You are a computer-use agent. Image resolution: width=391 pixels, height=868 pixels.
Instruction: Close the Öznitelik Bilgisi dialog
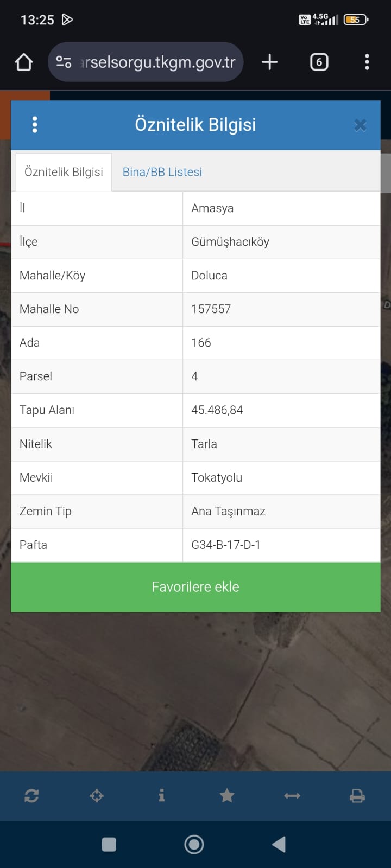click(360, 125)
